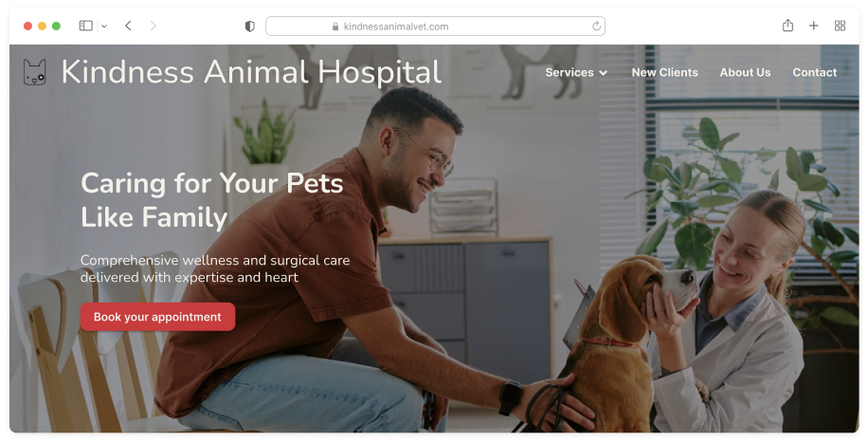Open the Kindness Animal Hospital title link

[x=251, y=72]
